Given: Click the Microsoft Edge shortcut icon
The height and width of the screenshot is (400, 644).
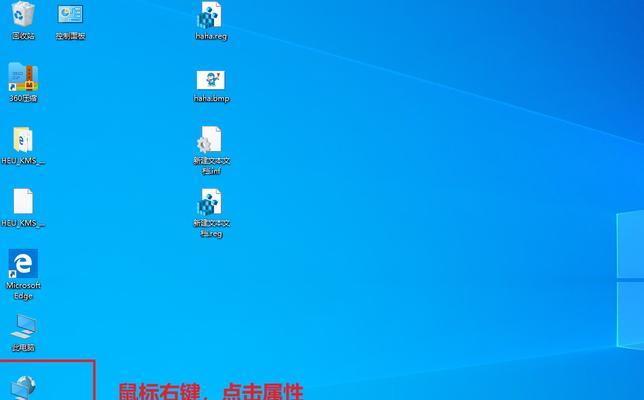Looking at the screenshot, I should [x=22, y=264].
